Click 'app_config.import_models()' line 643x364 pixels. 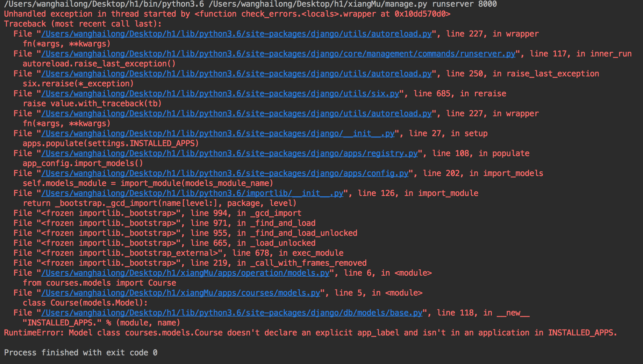(83, 163)
